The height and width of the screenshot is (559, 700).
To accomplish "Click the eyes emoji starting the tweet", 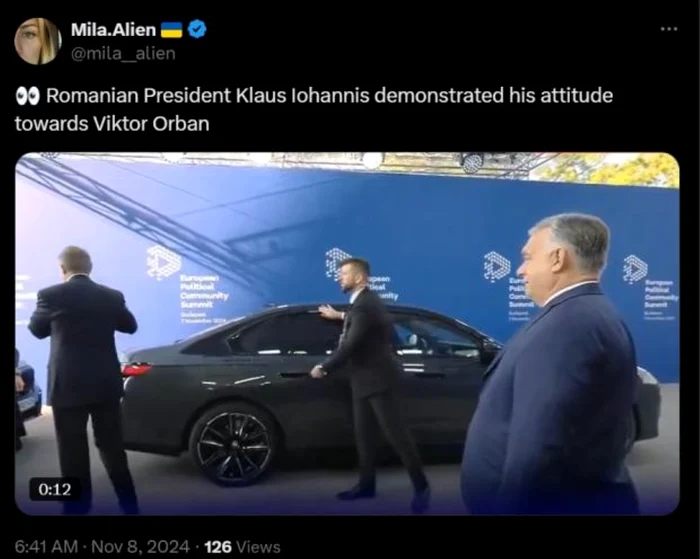I will coord(28,96).
